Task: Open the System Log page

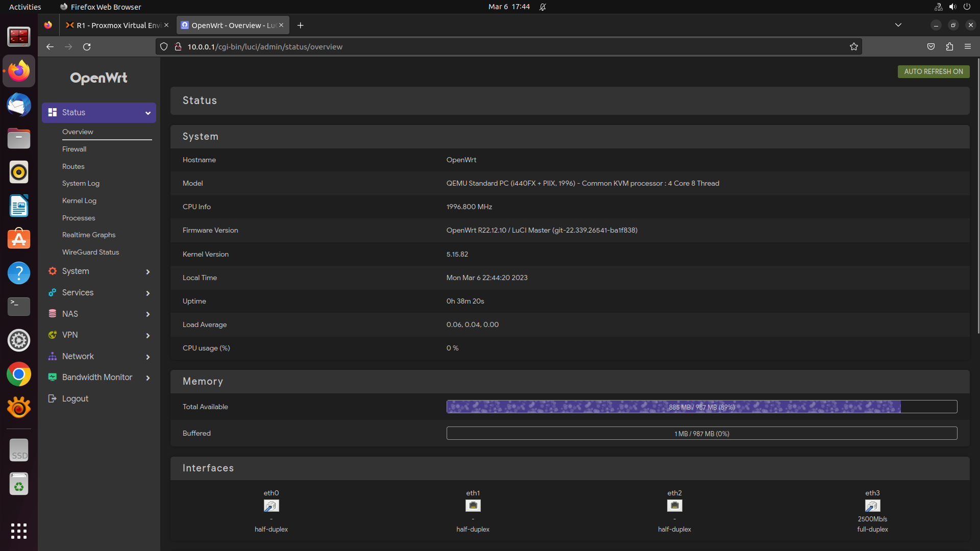Action: tap(81, 183)
